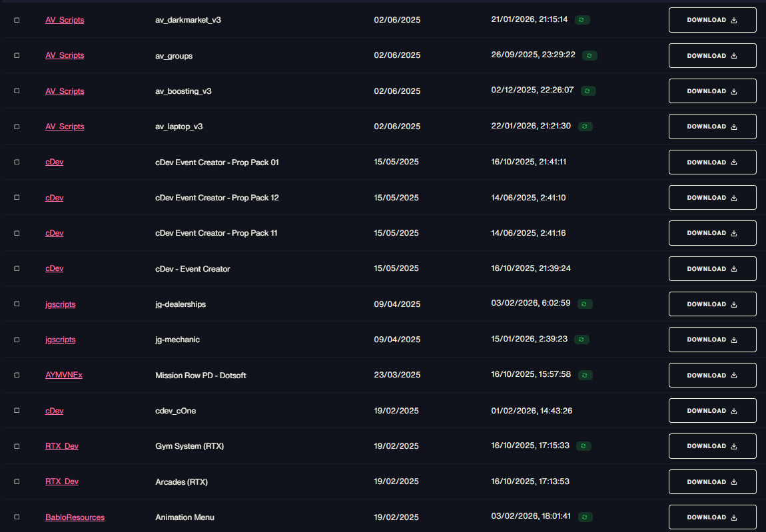
Task: Open AYMVNEx creator link
Action: tap(63, 375)
